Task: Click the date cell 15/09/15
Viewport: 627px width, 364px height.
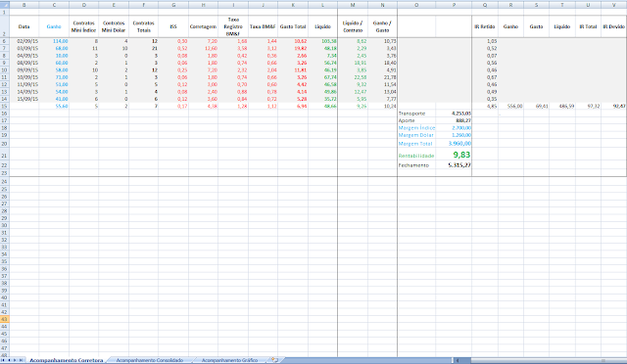Action: pyautogui.click(x=24, y=99)
